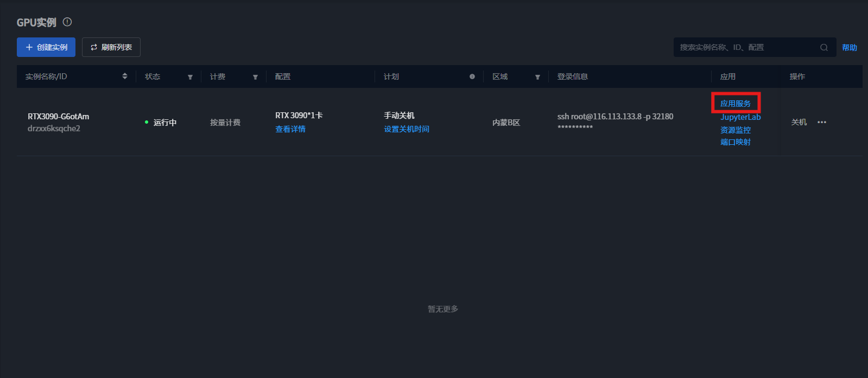Click the info icon beside GPU实例 title

[x=67, y=22]
